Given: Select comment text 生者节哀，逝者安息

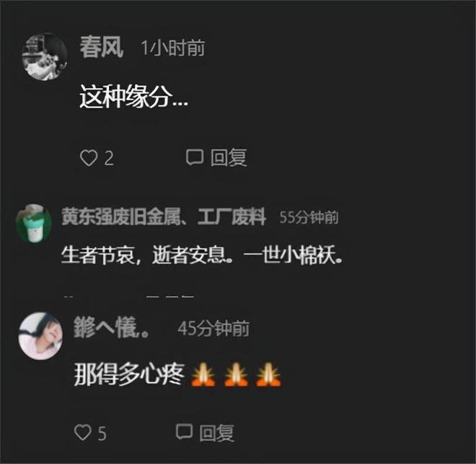Looking at the screenshot, I should [x=147, y=255].
